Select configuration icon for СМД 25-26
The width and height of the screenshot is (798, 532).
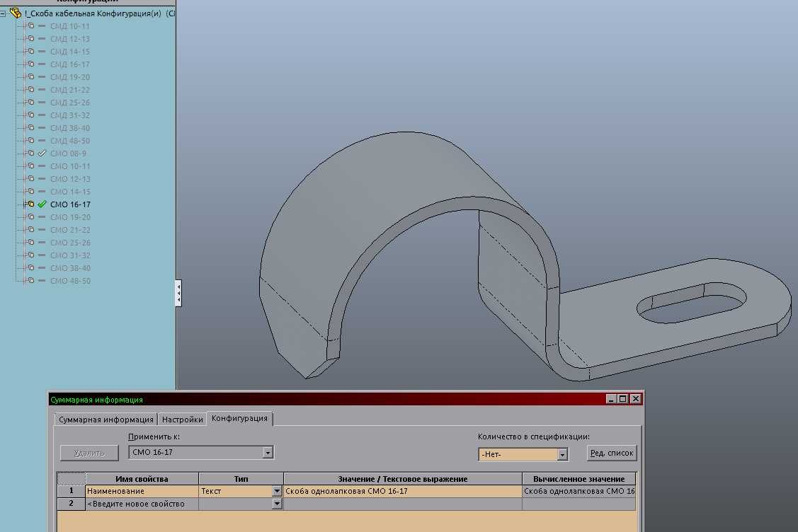coord(30,103)
